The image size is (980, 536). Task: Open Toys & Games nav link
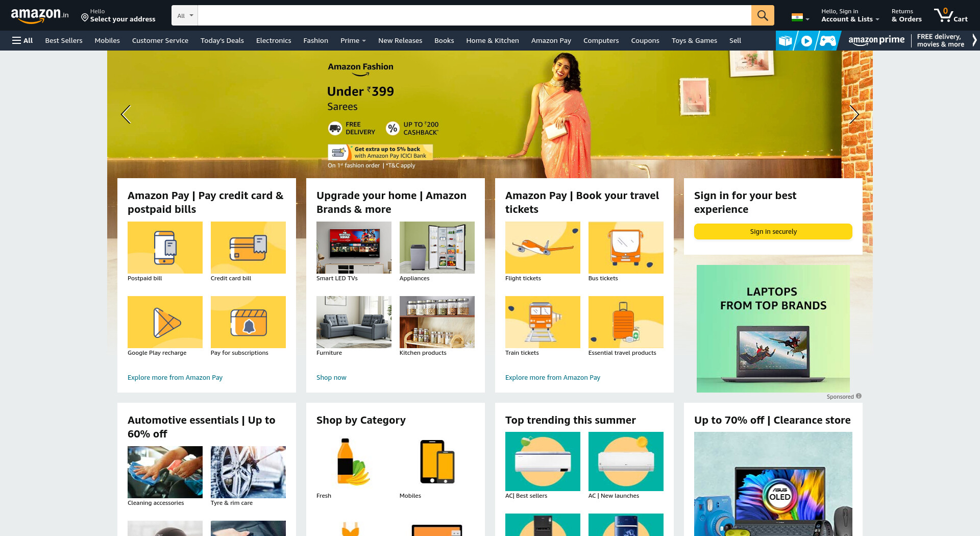694,40
